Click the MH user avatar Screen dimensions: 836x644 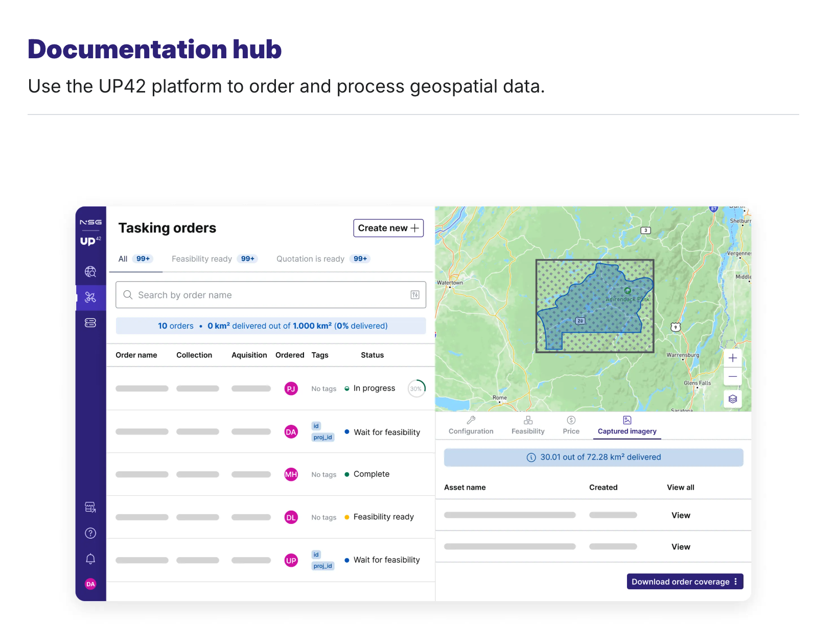291,474
